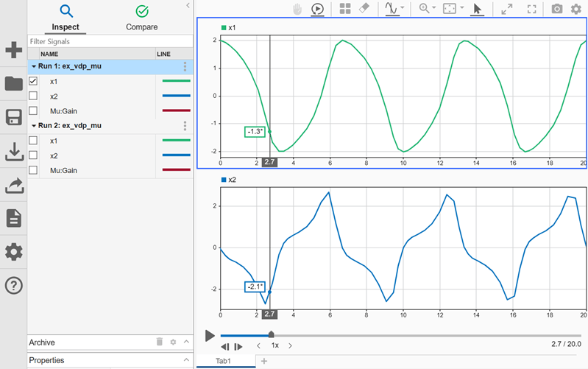Save session with the floppy disk icon
Viewport: 588px width, 369px height.
(13, 117)
